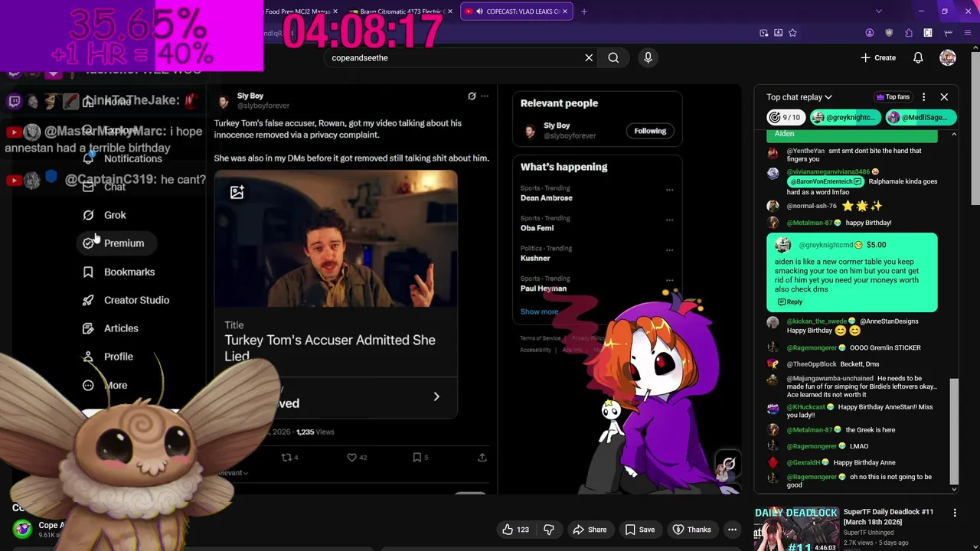The width and height of the screenshot is (980, 551).
Task: Click the Articles page icon in the sidebar
Action: pyautogui.click(x=88, y=328)
